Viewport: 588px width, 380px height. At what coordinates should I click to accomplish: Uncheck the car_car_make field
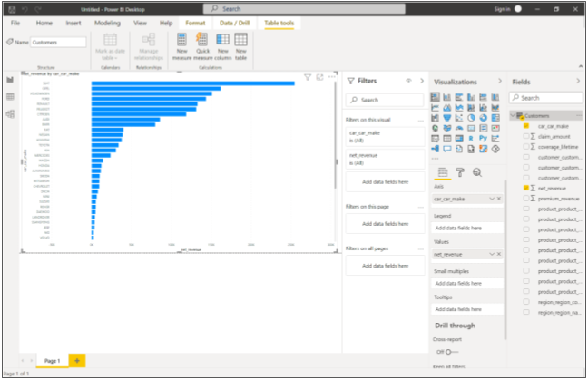[526, 126]
